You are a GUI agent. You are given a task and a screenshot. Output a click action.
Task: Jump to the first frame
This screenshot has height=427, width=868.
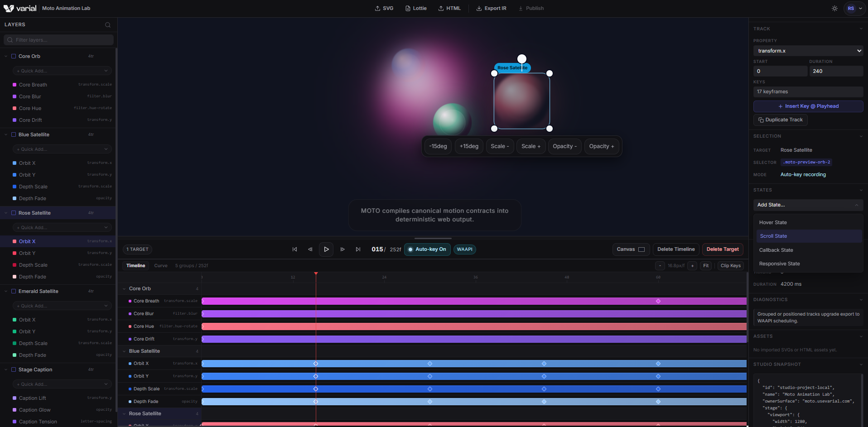click(294, 249)
